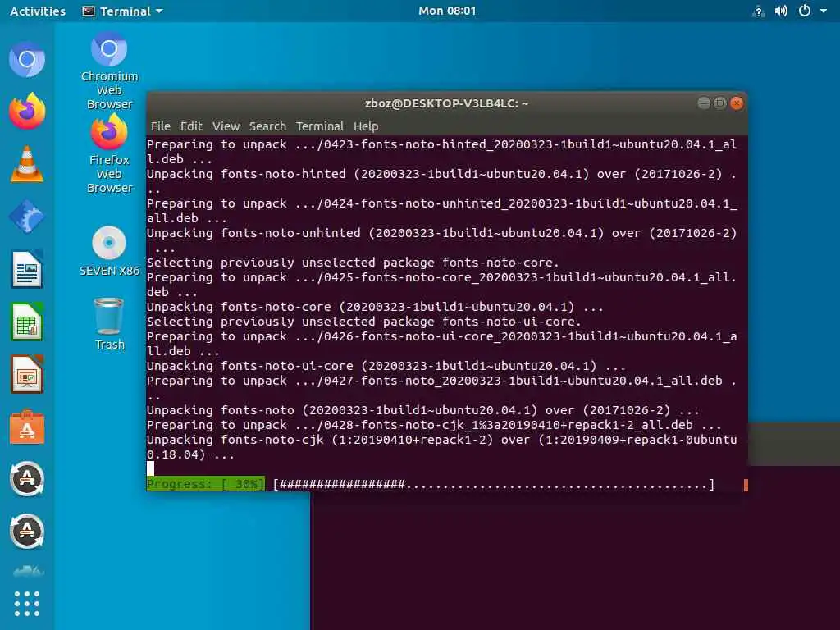
Task: Open the Edit menu
Action: click(x=191, y=126)
